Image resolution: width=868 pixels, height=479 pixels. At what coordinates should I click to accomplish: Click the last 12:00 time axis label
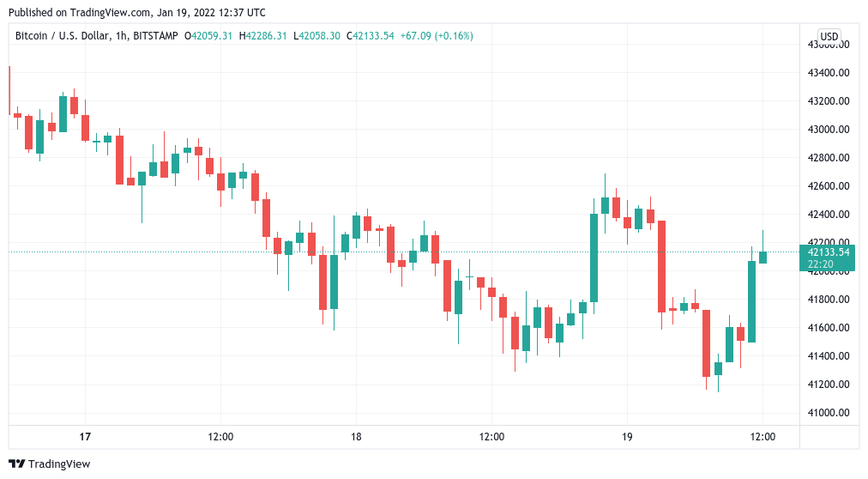point(763,437)
